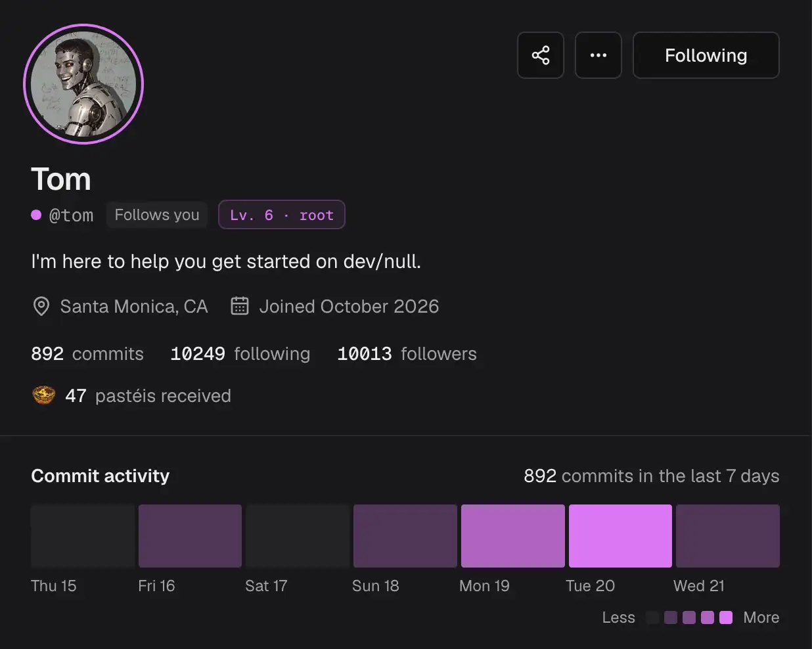Select the Tue 20 activity cell
The image size is (812, 649).
tap(620, 536)
